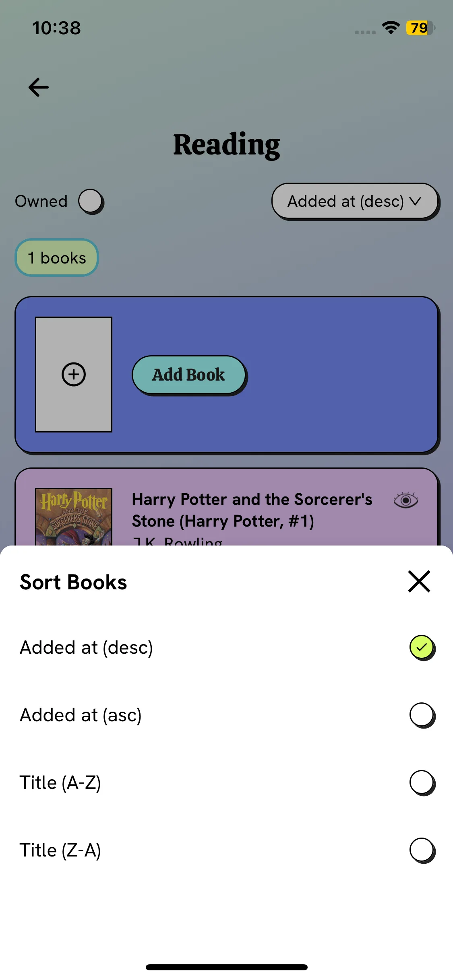Tap the Add Book button
The image size is (453, 980).
click(189, 375)
